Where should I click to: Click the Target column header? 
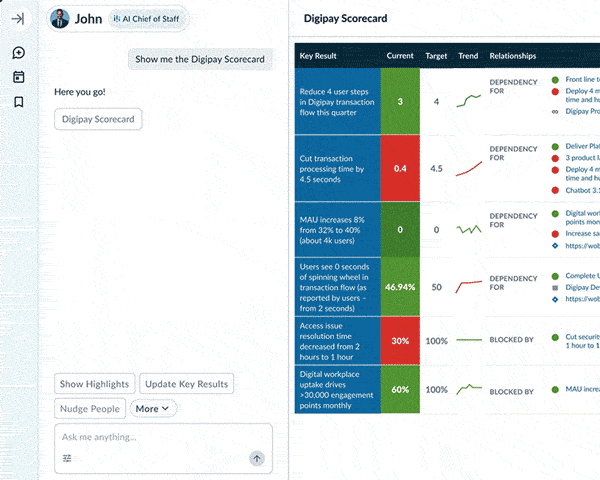coord(436,56)
